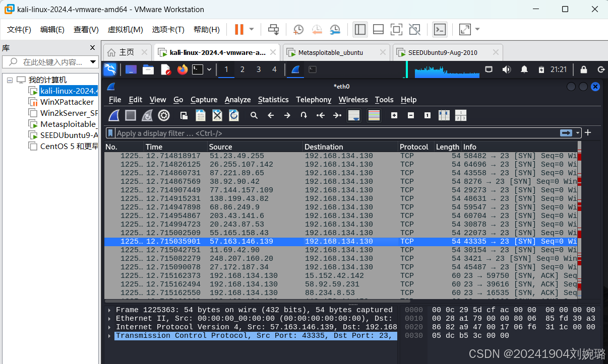The width and height of the screenshot is (608, 364).
Task: Open VMware stretch mode dropdown arrow
Action: tap(477, 30)
